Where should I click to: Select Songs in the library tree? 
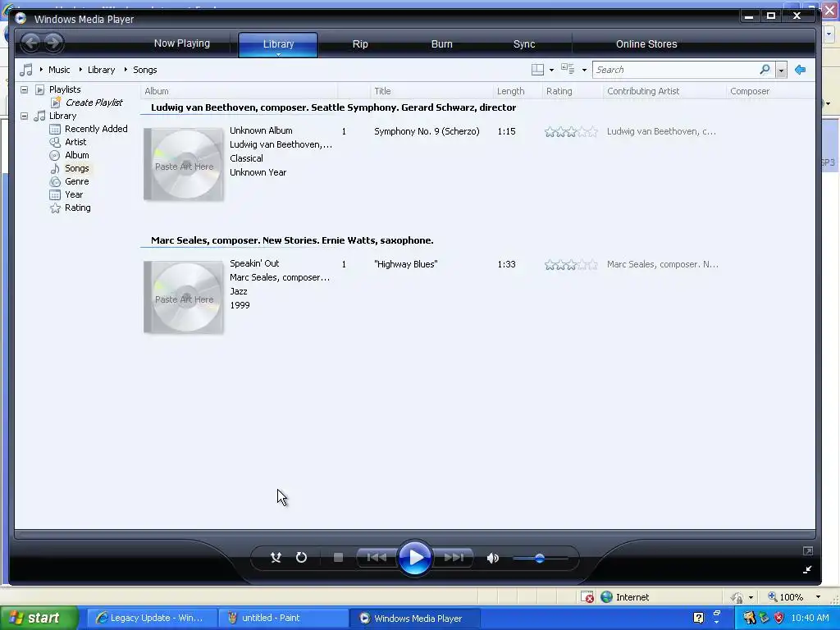pos(76,168)
